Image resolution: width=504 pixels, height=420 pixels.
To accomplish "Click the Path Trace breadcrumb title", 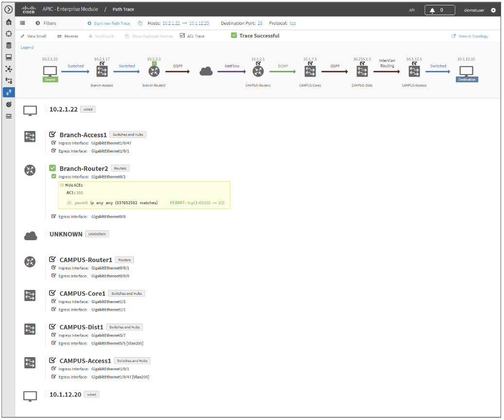I will point(123,9).
